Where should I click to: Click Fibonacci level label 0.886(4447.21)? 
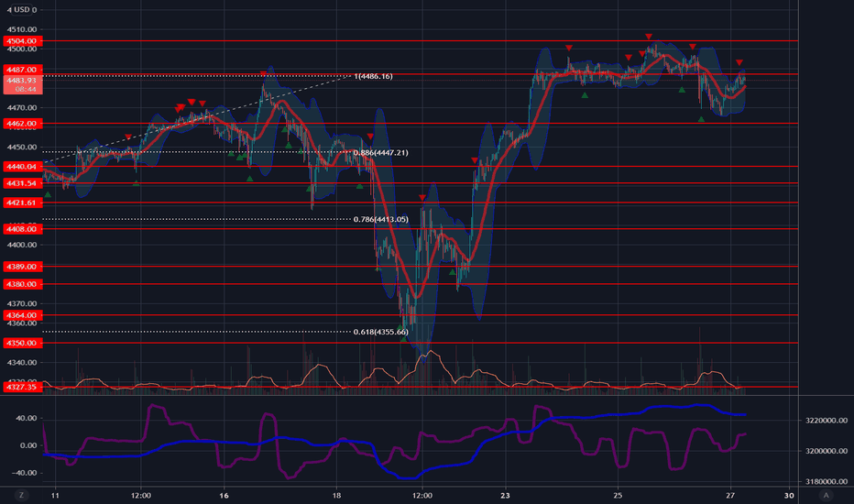pos(380,152)
